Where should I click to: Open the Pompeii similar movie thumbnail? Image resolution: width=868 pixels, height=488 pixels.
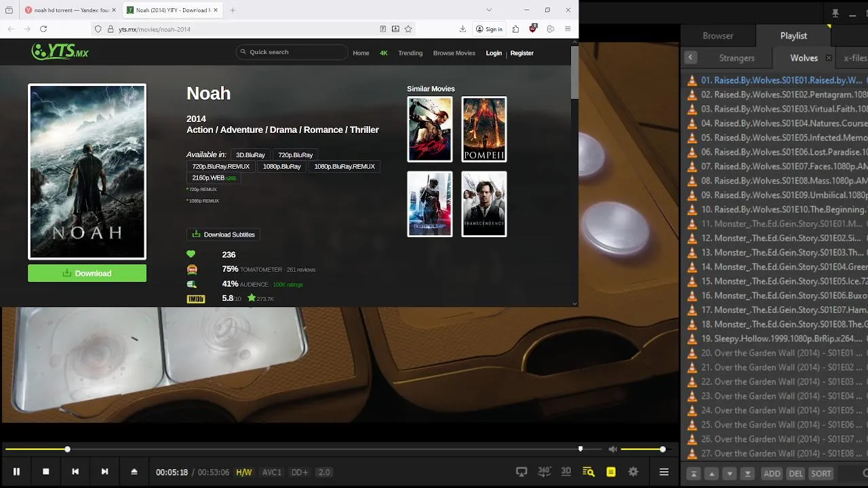pos(484,129)
